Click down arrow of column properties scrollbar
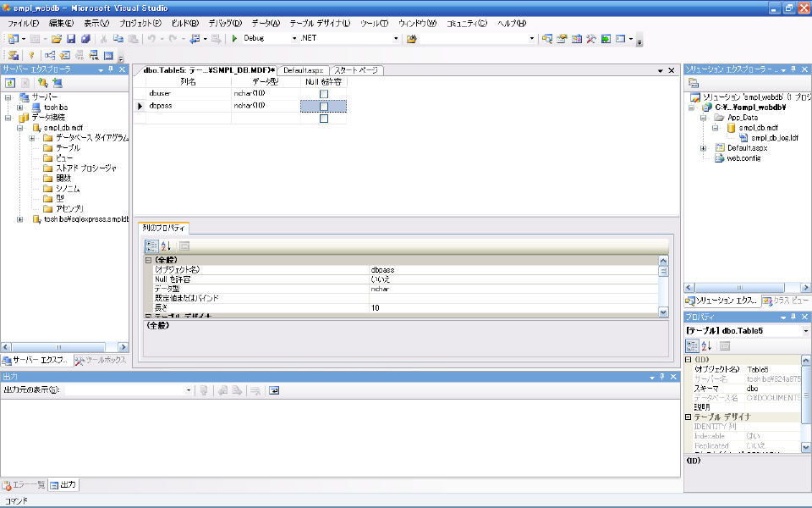This screenshot has width=812, height=508. pos(663,312)
